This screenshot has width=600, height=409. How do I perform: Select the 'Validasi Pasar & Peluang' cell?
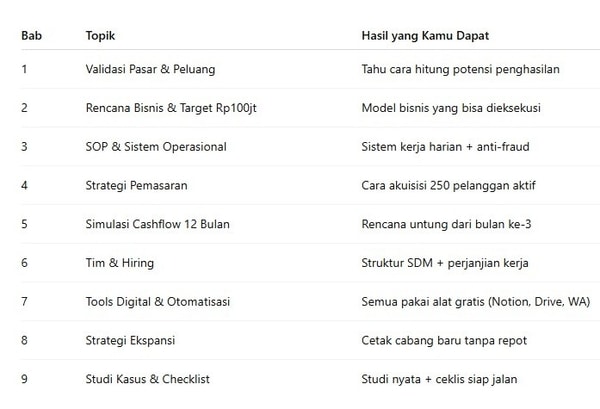pyautogui.click(x=150, y=70)
